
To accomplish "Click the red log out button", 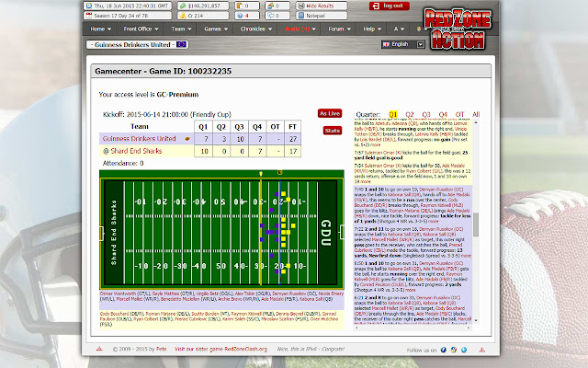I will click(x=389, y=6).
